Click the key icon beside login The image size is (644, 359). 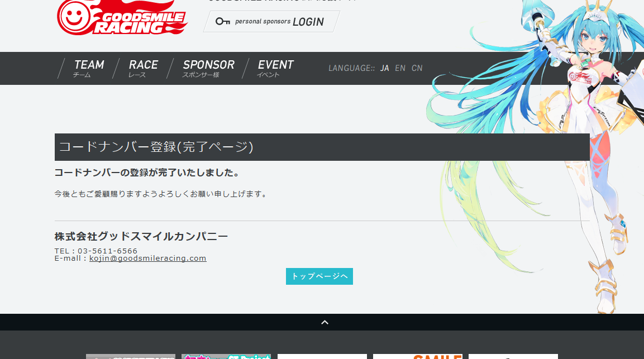pyautogui.click(x=222, y=21)
